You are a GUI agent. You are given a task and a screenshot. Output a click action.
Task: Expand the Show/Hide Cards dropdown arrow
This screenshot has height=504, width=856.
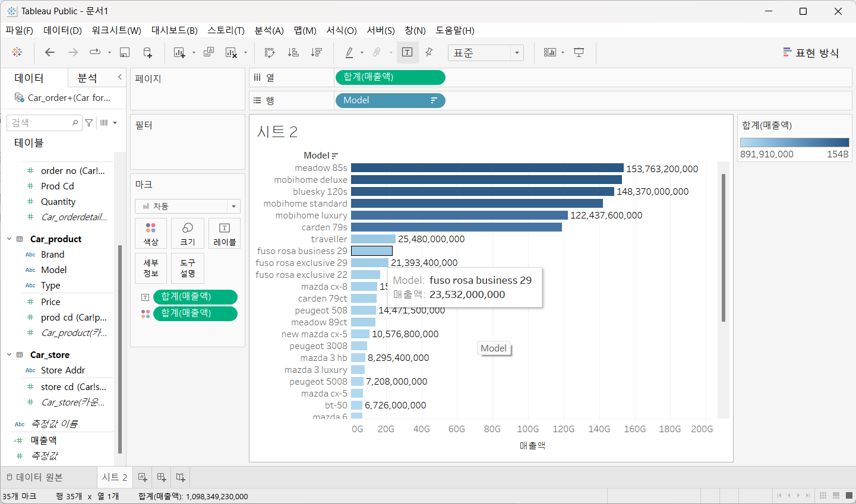coord(563,53)
